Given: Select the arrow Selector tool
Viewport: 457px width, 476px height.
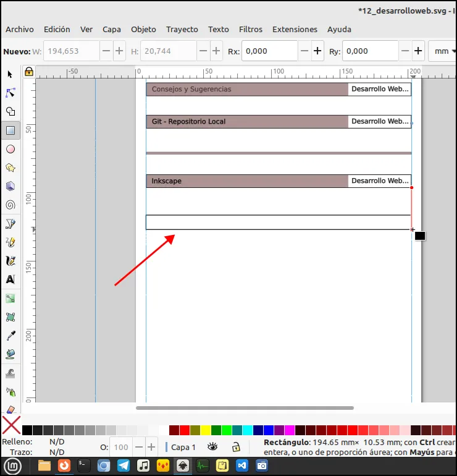Looking at the screenshot, I should (10, 74).
